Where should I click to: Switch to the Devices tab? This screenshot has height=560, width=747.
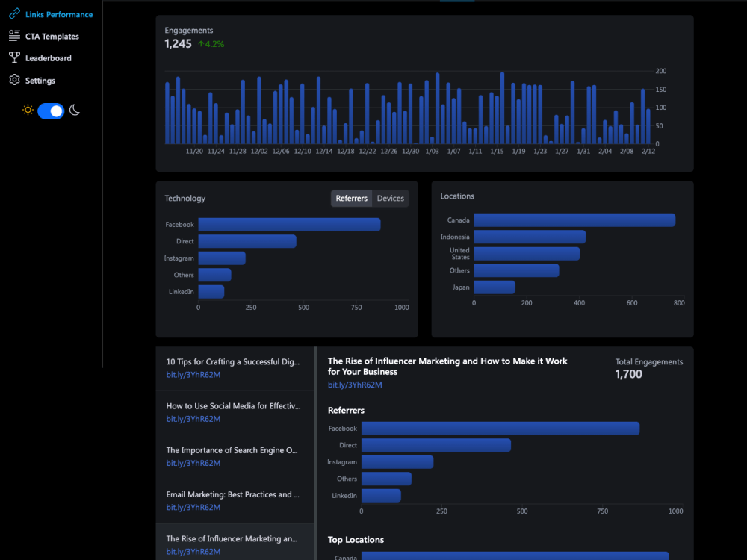390,198
